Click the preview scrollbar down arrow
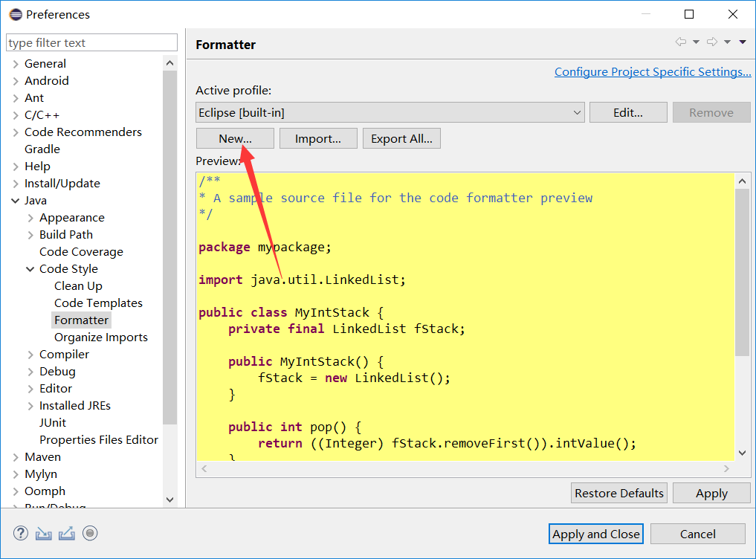The width and height of the screenshot is (756, 559). (743, 453)
